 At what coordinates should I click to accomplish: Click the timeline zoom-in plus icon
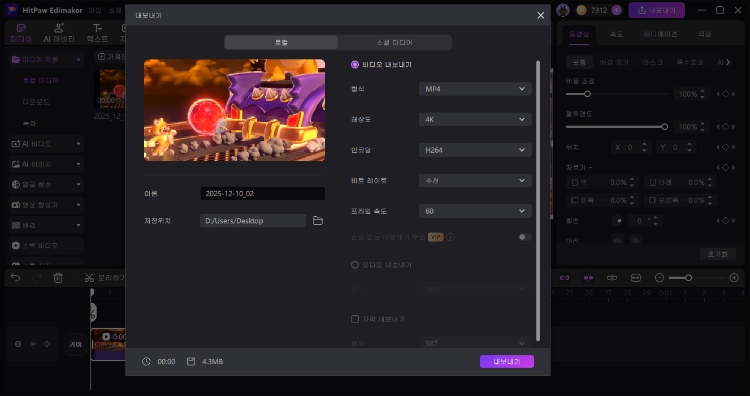pyautogui.click(x=734, y=278)
